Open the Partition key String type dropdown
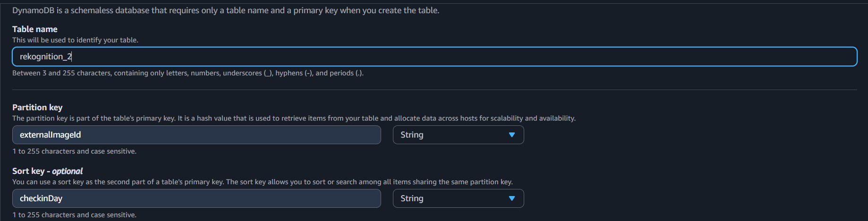The height and width of the screenshot is (221, 868). click(458, 135)
